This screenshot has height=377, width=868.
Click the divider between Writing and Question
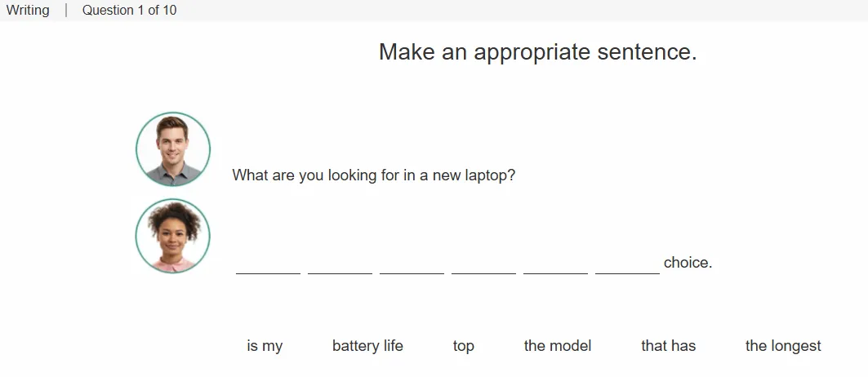[66, 10]
